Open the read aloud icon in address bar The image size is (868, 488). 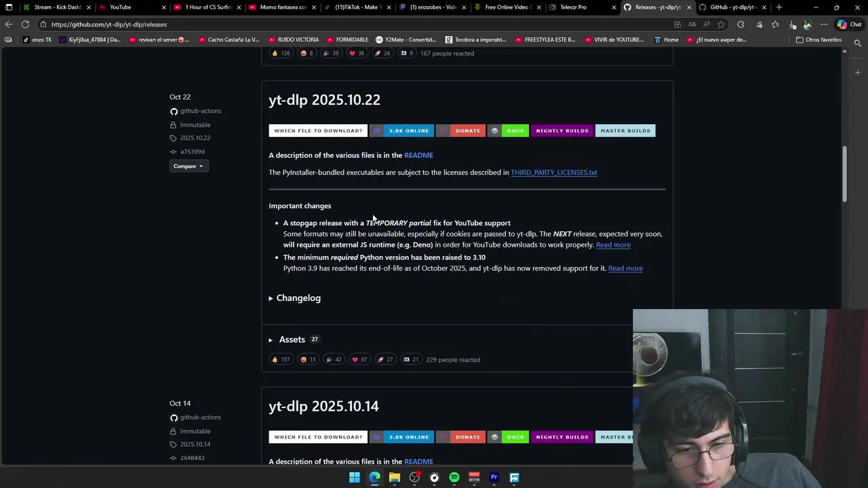pyautogui.click(x=707, y=24)
